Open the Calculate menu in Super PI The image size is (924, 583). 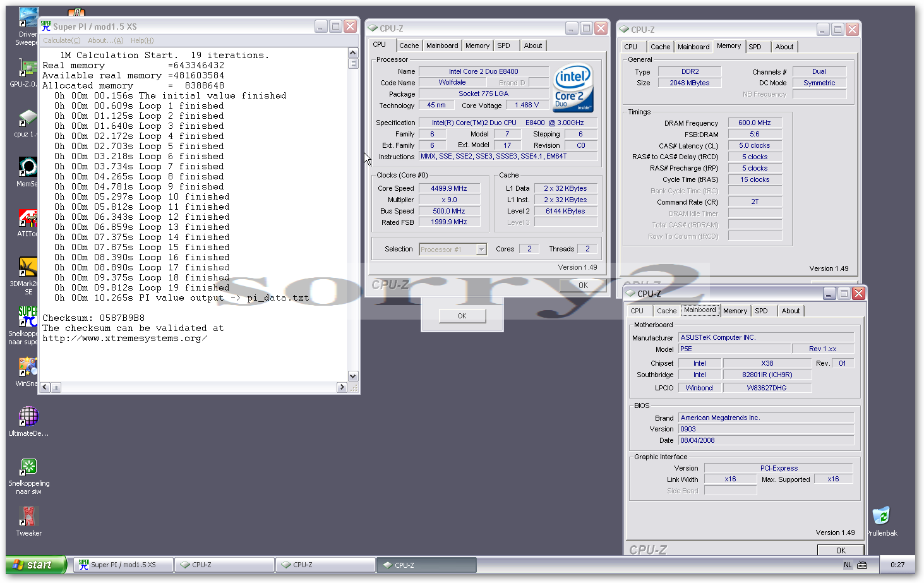point(62,40)
